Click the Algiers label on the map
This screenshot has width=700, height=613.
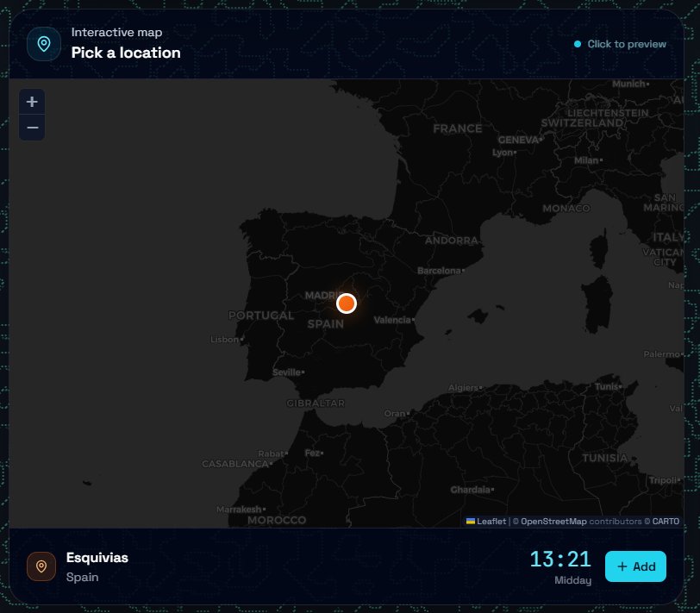point(465,387)
